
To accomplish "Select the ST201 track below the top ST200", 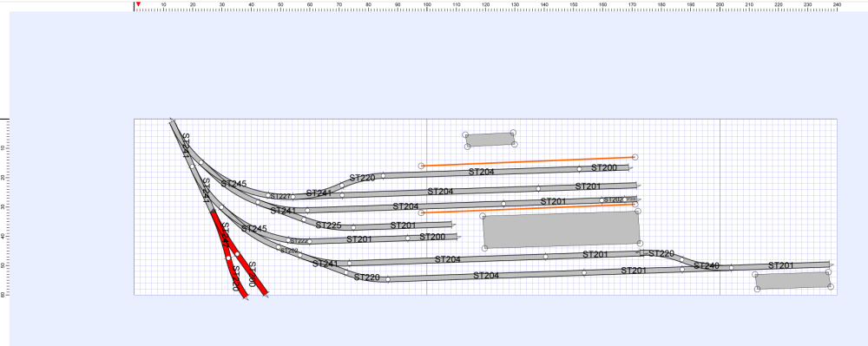I will [588, 186].
